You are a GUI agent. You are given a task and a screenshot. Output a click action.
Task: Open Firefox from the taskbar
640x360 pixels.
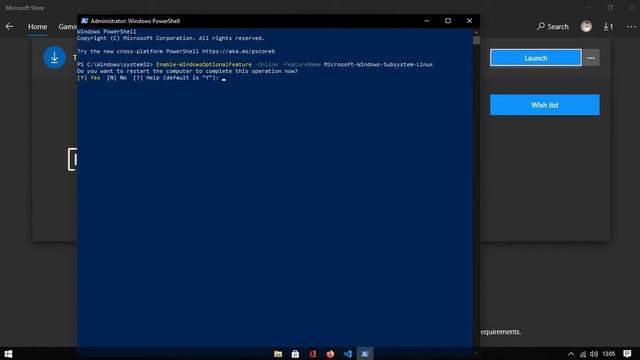point(330,354)
